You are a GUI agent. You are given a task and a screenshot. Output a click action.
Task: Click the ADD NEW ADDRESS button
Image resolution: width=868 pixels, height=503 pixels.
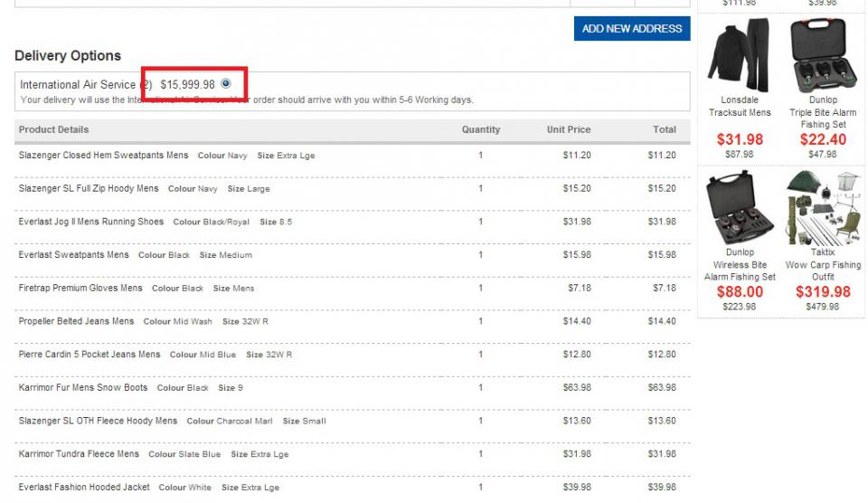[x=631, y=29]
